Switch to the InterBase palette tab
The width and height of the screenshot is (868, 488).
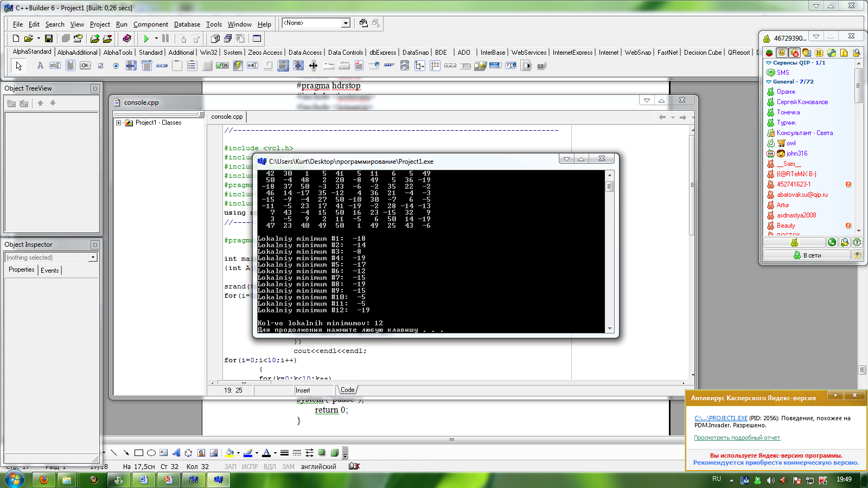pyautogui.click(x=493, y=53)
